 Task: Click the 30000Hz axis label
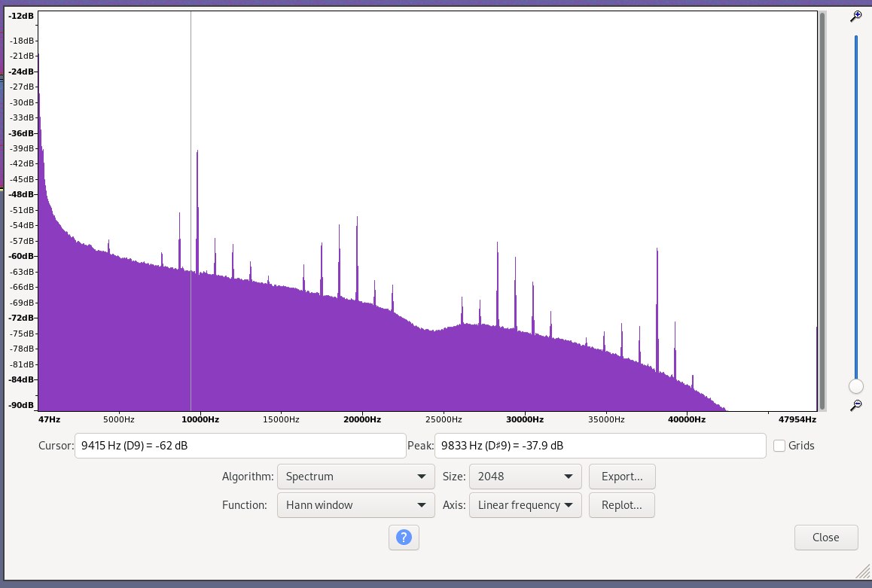pos(524,419)
